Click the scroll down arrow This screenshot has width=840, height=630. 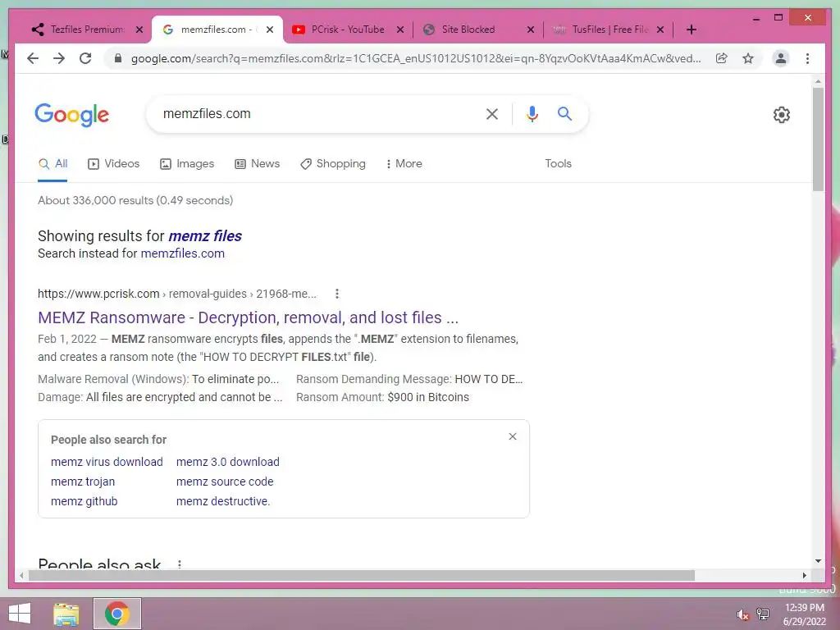pyautogui.click(x=818, y=561)
